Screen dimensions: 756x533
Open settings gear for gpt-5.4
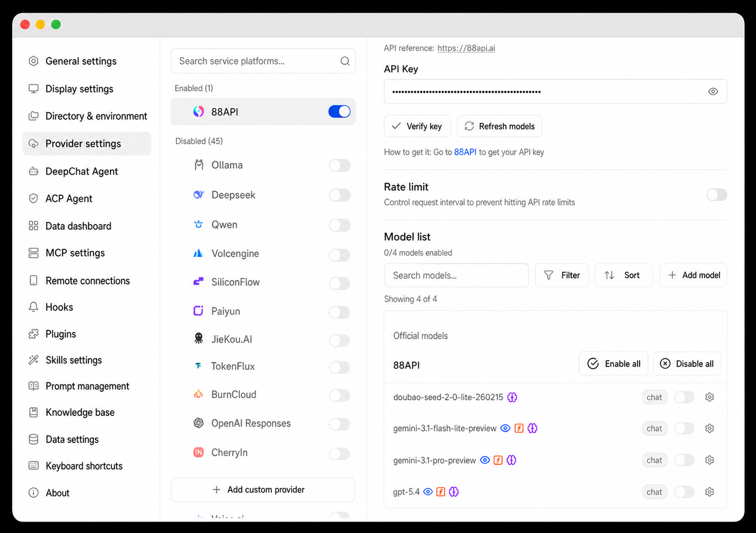(709, 492)
